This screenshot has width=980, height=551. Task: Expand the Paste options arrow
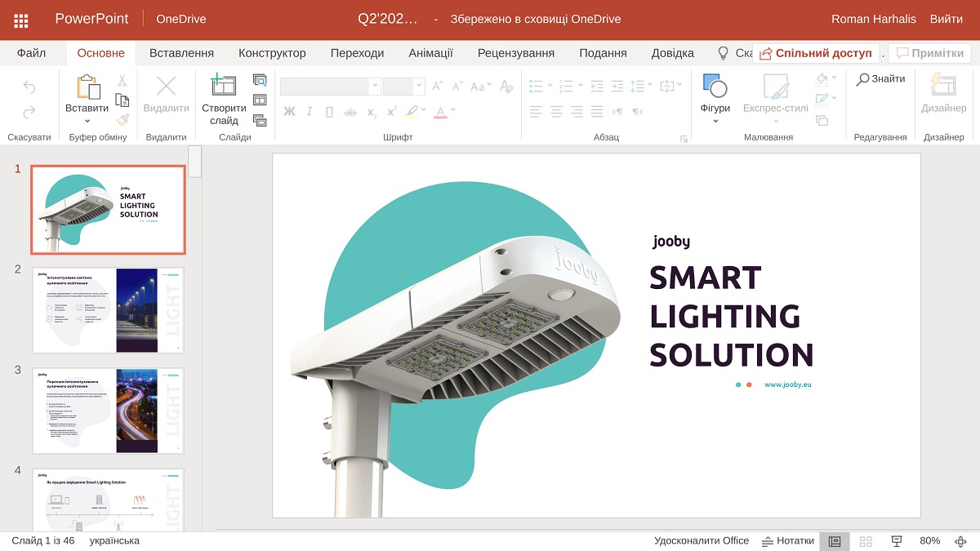point(87,122)
